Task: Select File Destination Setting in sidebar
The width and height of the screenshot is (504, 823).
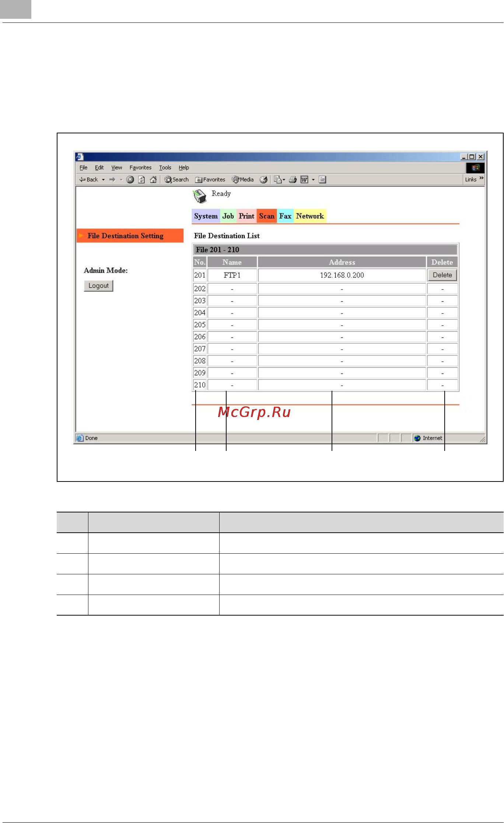Action: [130, 236]
